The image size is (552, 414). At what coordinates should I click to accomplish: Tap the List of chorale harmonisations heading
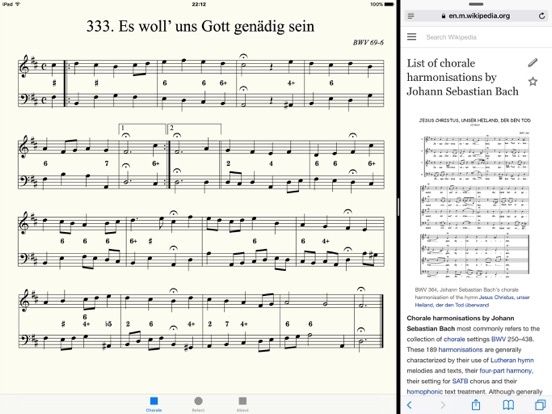click(463, 77)
